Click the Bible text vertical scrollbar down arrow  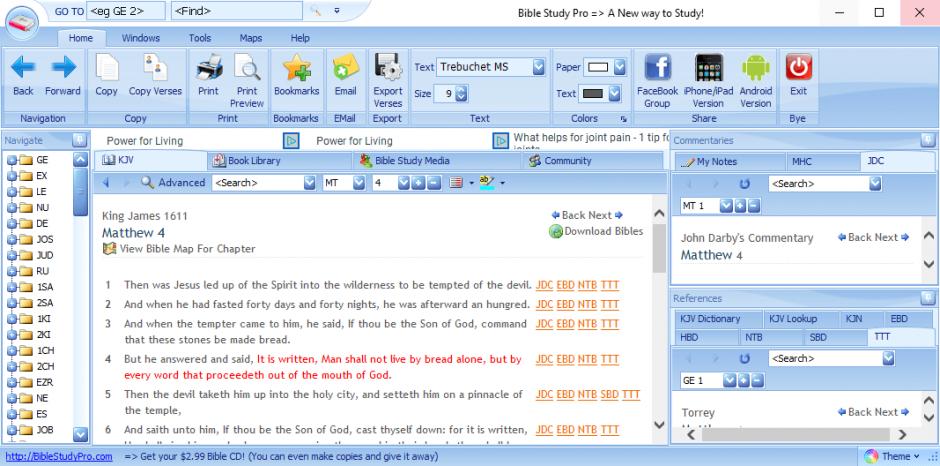pyautogui.click(x=659, y=425)
